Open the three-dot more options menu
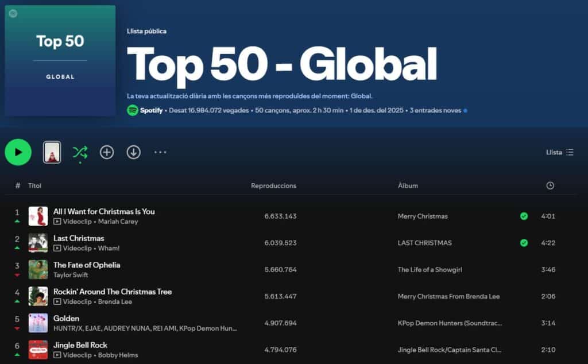This screenshot has width=588, height=364. click(x=160, y=152)
